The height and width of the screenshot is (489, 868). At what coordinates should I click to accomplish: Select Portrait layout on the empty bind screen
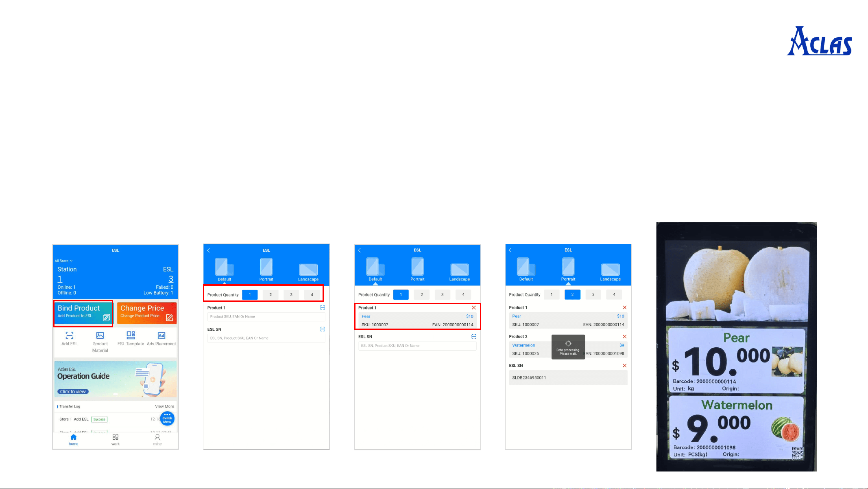[x=266, y=270]
